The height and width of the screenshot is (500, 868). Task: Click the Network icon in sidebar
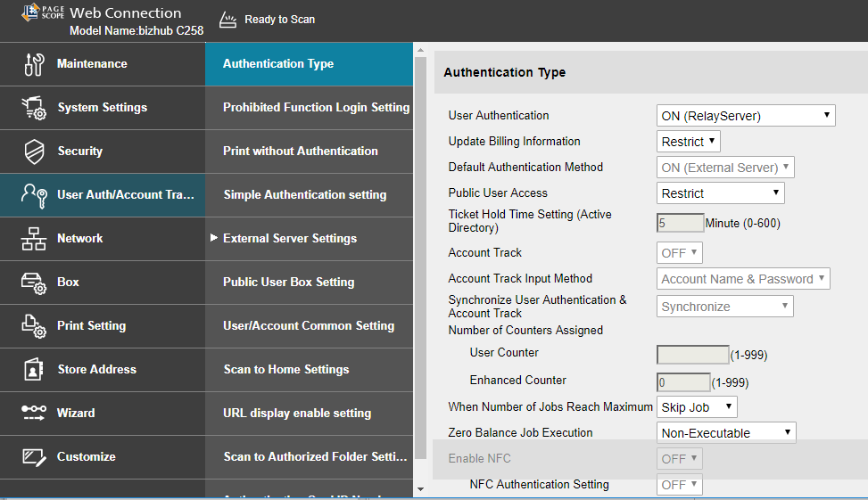[34, 239]
